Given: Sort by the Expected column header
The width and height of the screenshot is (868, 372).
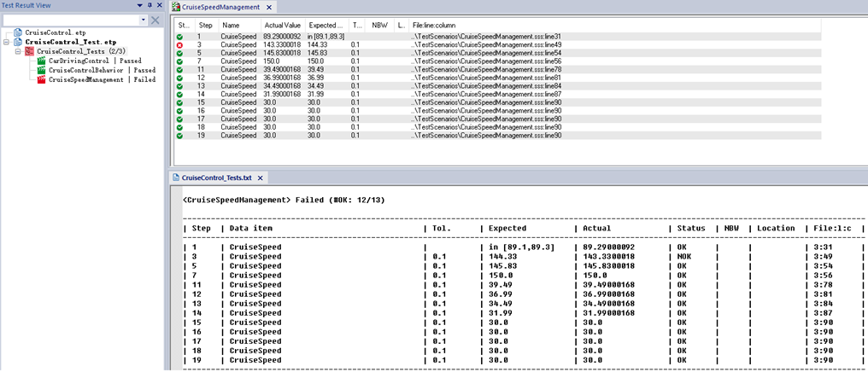Looking at the screenshot, I should (x=326, y=26).
